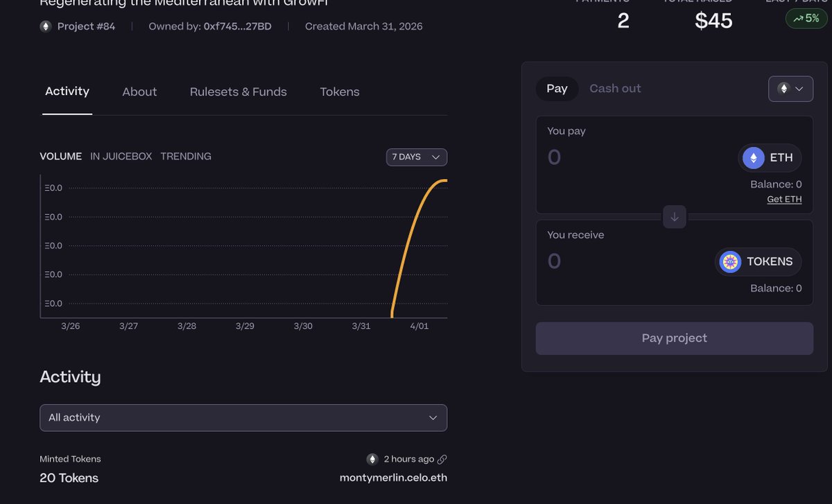This screenshot has width=832, height=504.
Task: Click the Balance: 0 text under TOKENS
Action: (x=776, y=288)
